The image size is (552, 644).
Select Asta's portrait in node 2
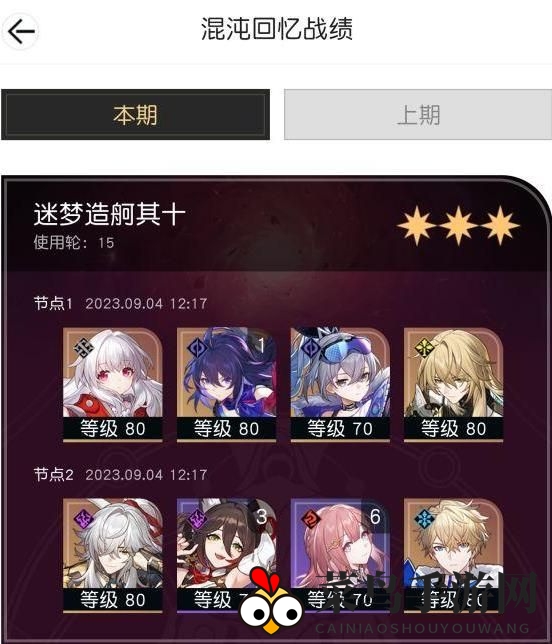pos(340,556)
